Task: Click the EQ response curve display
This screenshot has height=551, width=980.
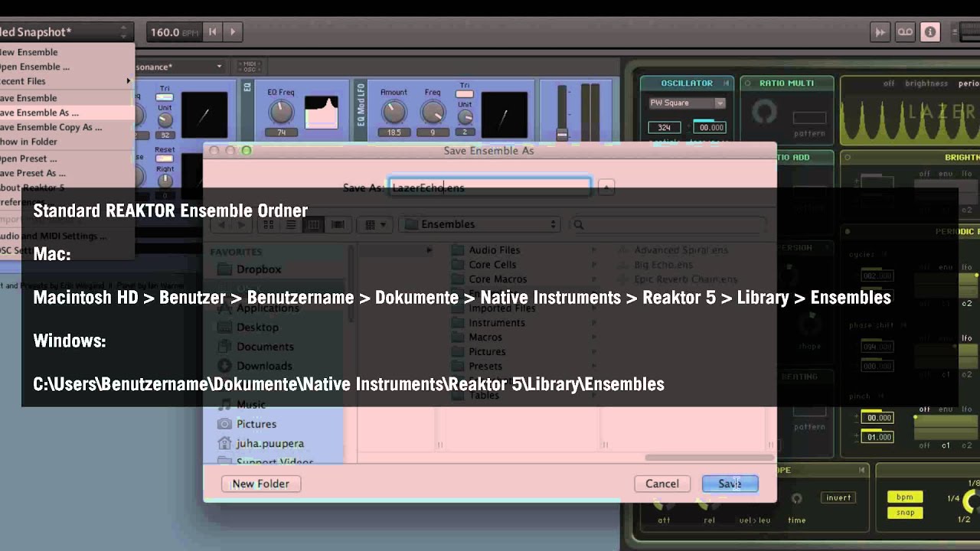Action: 321,112
